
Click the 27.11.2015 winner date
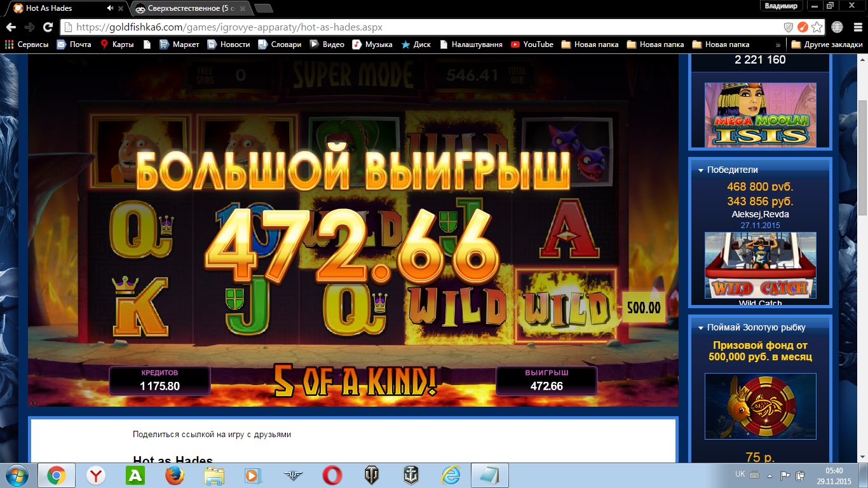(x=760, y=225)
